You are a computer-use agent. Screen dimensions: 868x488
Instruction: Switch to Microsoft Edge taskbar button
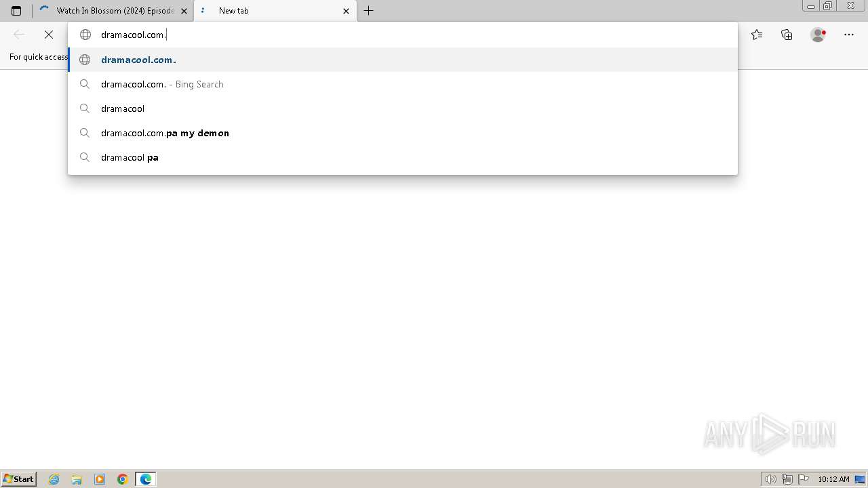(x=146, y=479)
